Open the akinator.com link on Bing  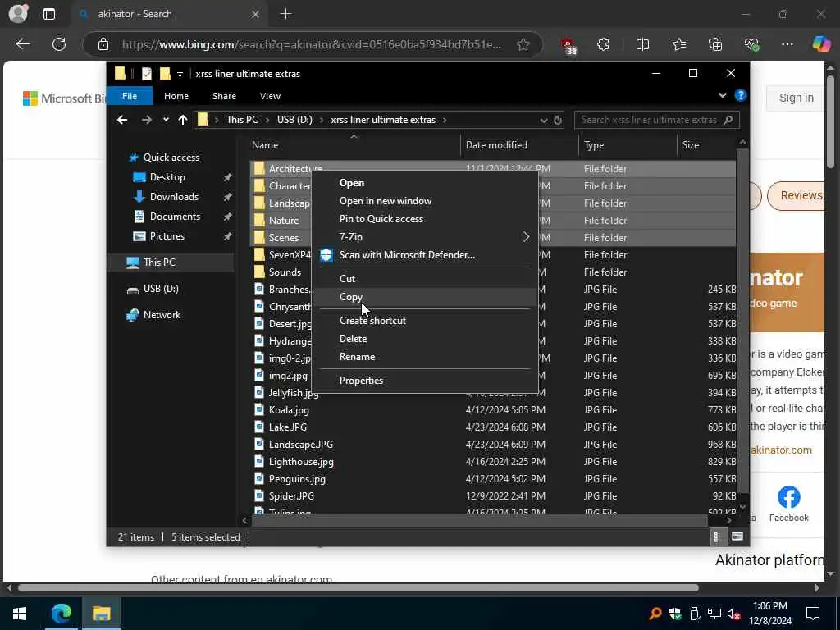point(781,450)
